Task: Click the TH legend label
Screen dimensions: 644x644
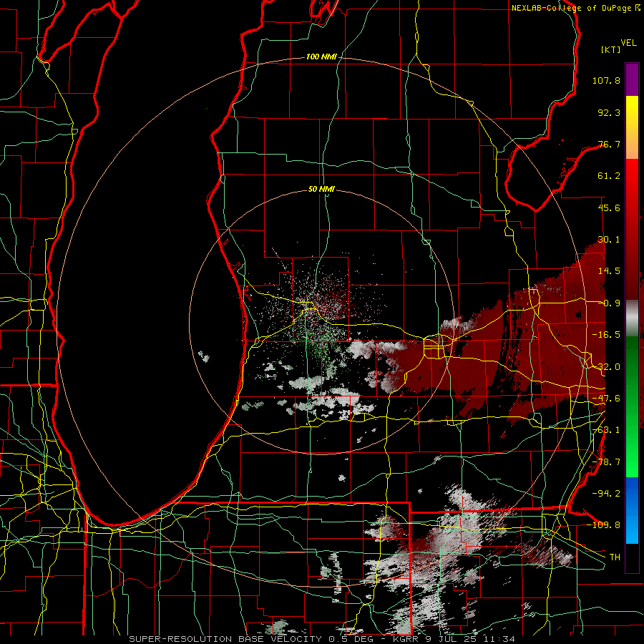Action: pos(615,557)
